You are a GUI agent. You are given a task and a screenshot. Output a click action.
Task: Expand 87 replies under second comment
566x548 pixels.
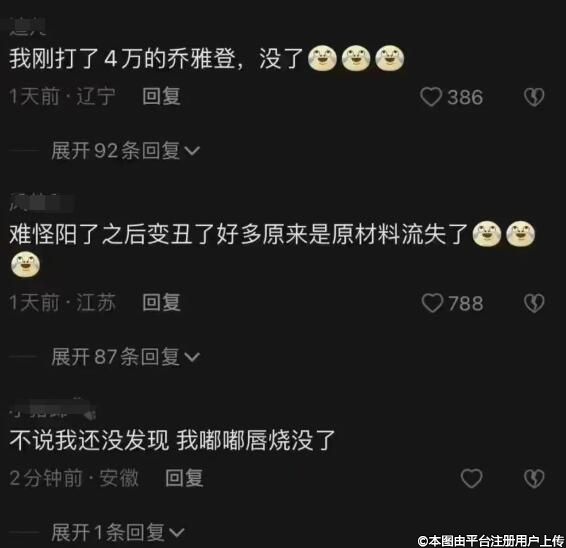click(125, 357)
